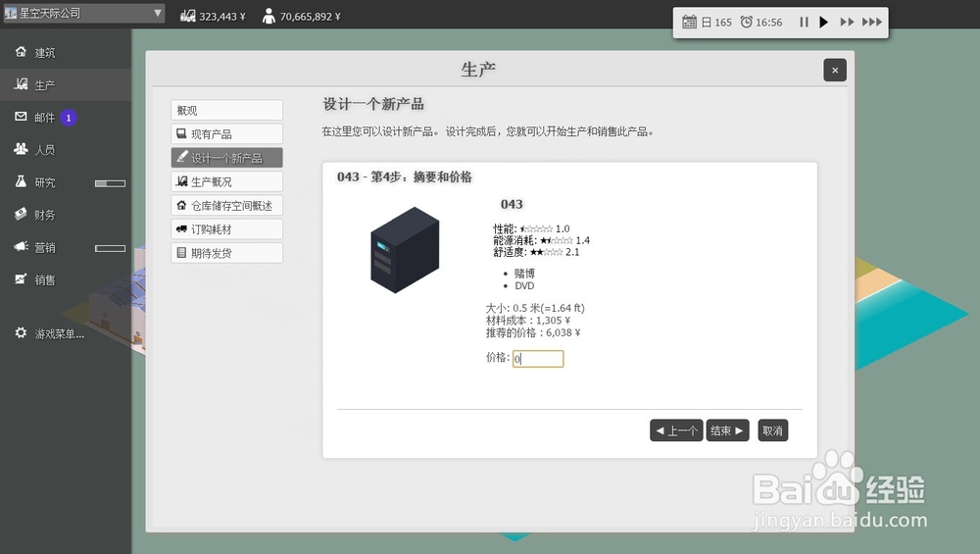The image size is (980, 554).
Task: Click the 70,665,892 ¥ value
Action: pyautogui.click(x=310, y=17)
